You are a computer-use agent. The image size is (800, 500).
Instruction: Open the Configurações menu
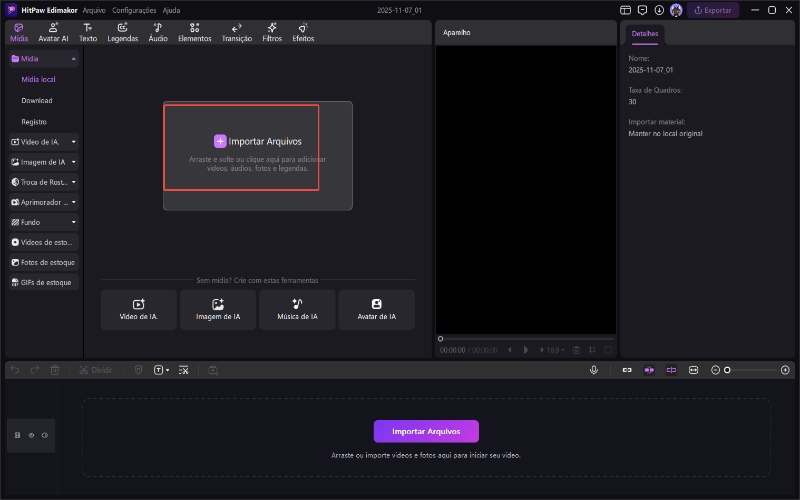134,9
